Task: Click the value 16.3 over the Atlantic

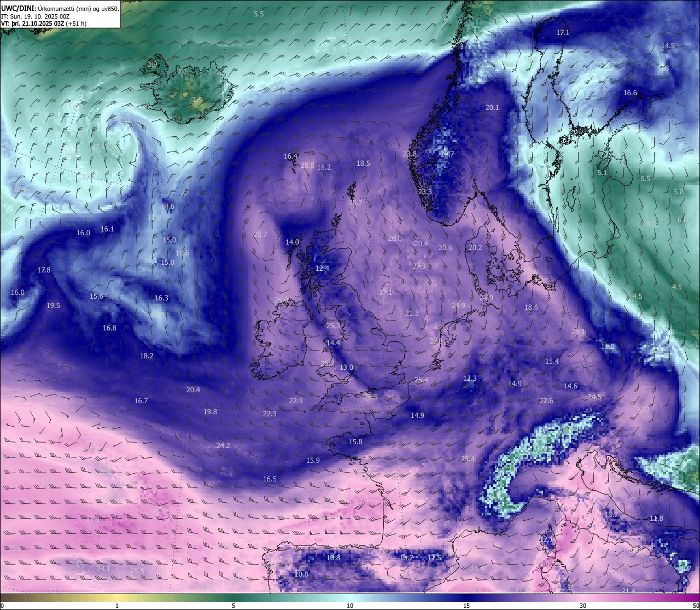Action: tap(161, 298)
